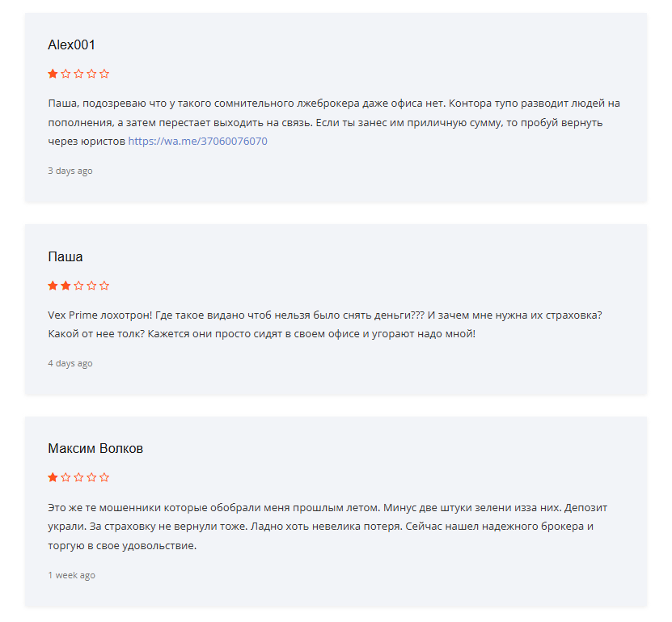This screenshot has width=672, height=622.
Task: Open the wa.me link in Alex001's review
Action: (197, 141)
